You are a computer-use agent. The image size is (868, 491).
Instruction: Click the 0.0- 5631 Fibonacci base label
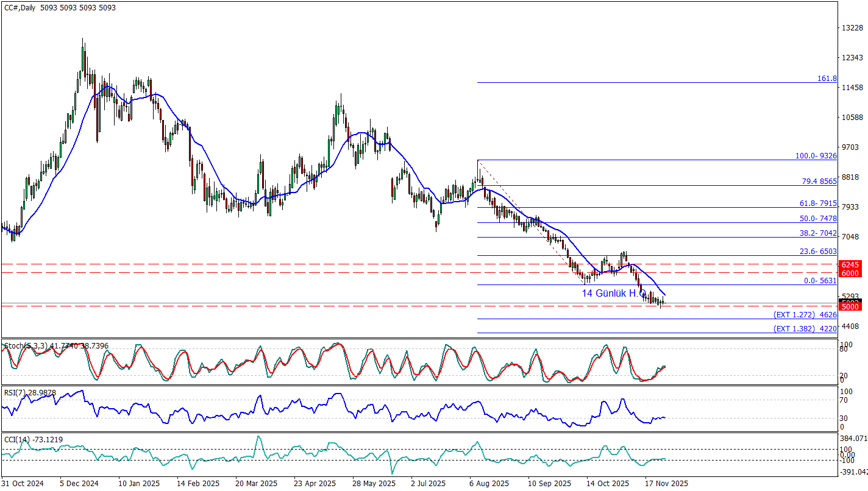pos(820,281)
